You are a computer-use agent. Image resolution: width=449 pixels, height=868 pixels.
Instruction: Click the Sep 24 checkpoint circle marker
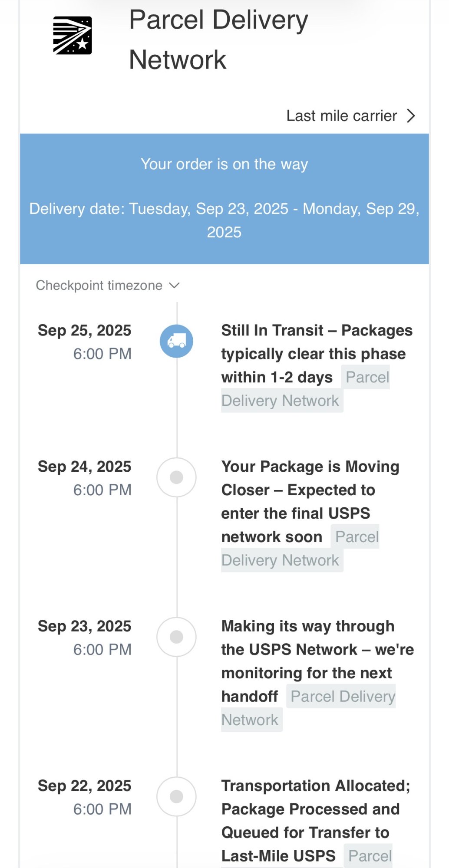[x=176, y=477]
